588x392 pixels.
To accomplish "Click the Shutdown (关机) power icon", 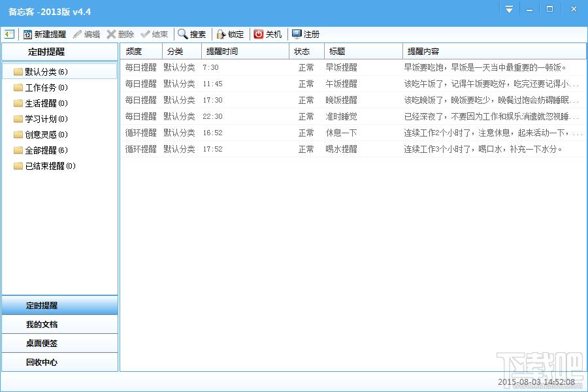I will (x=259, y=34).
